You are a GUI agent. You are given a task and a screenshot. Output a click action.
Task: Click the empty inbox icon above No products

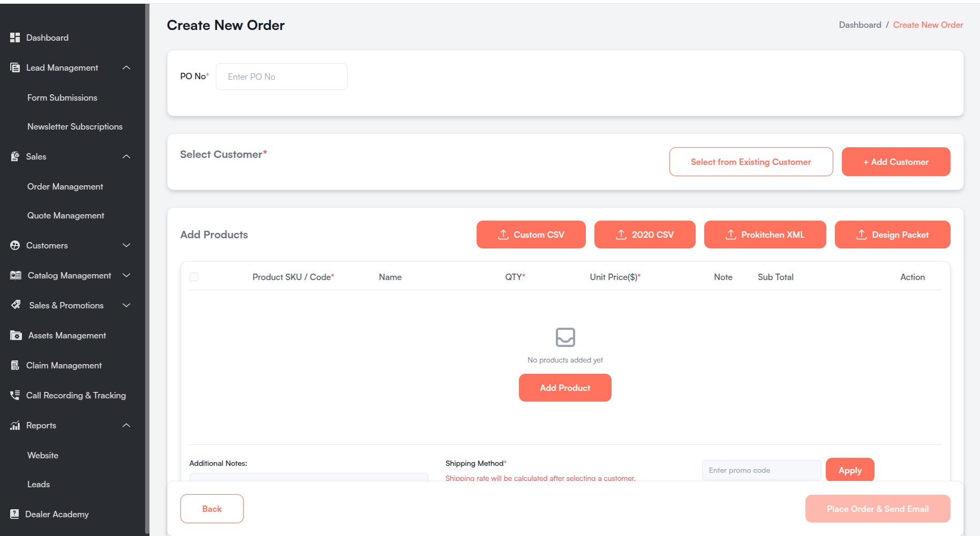566,337
